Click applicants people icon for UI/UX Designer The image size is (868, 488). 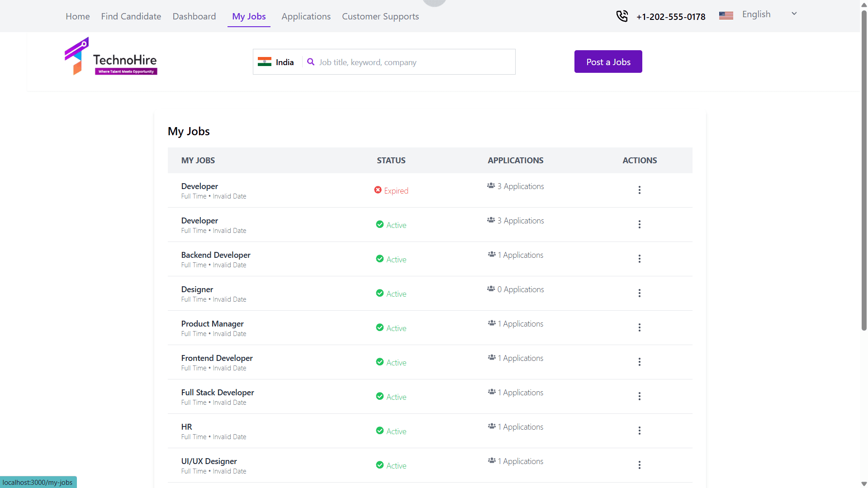coord(492,460)
